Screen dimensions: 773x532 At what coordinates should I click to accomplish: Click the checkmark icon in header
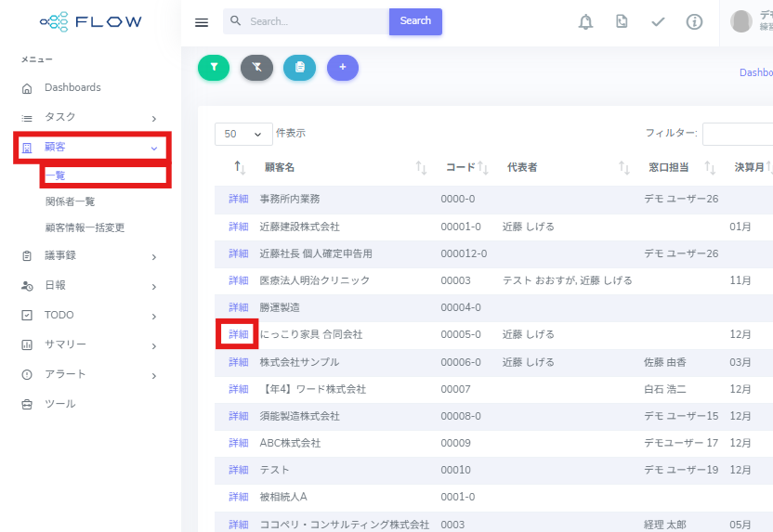658,22
